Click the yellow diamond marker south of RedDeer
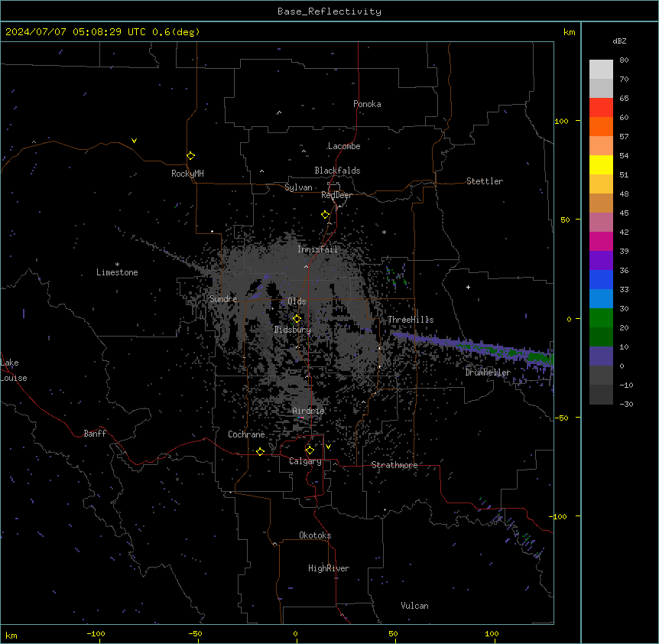659x644 pixels. tap(326, 215)
